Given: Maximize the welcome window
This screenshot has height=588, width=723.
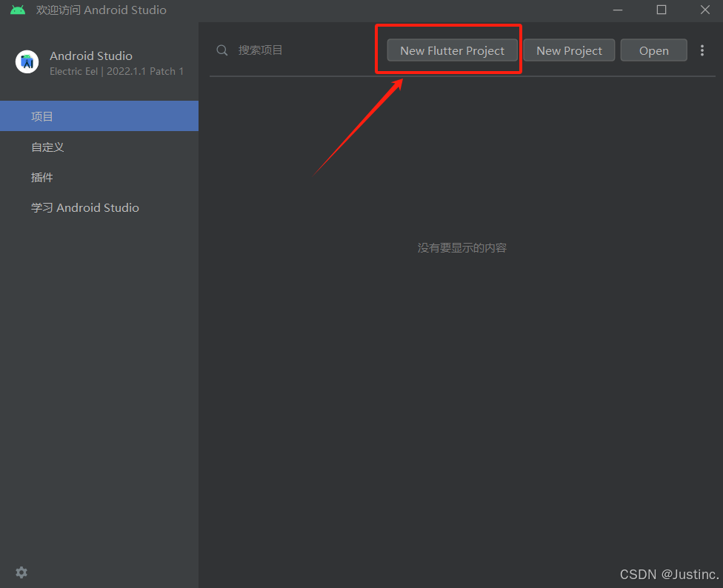Looking at the screenshot, I should point(662,10).
